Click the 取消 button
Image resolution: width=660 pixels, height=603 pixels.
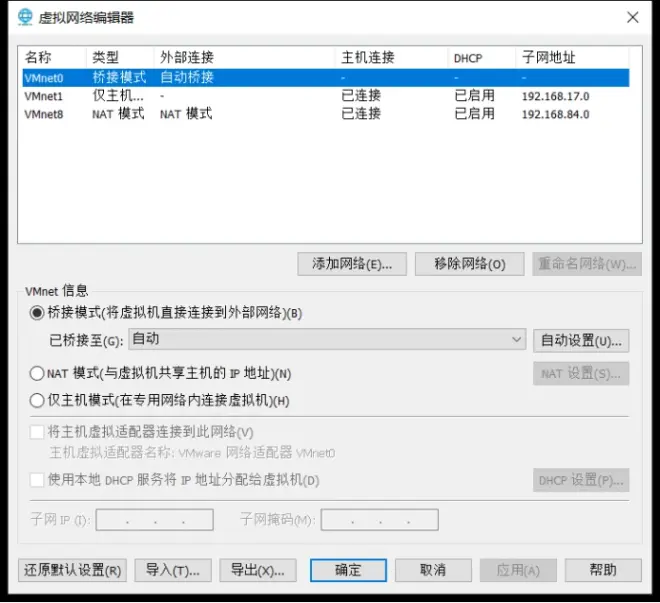(433, 570)
